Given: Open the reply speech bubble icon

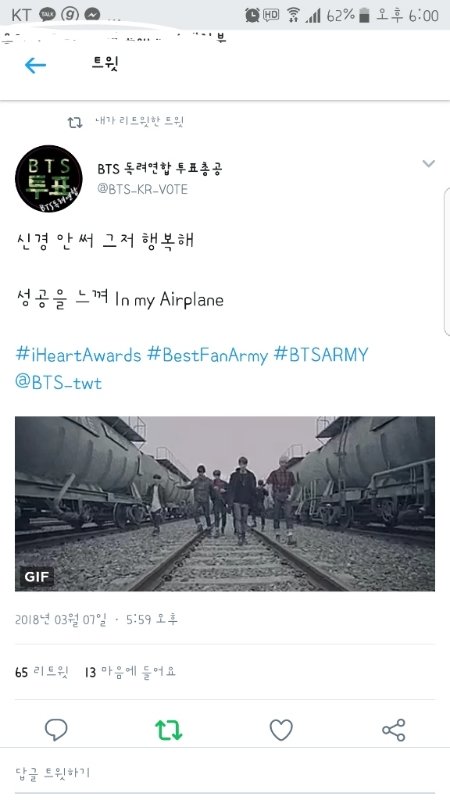Looking at the screenshot, I should coord(56,730).
